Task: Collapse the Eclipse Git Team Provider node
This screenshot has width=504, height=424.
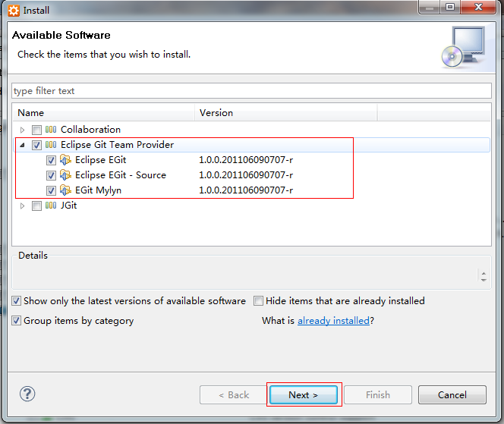Action: [x=22, y=145]
